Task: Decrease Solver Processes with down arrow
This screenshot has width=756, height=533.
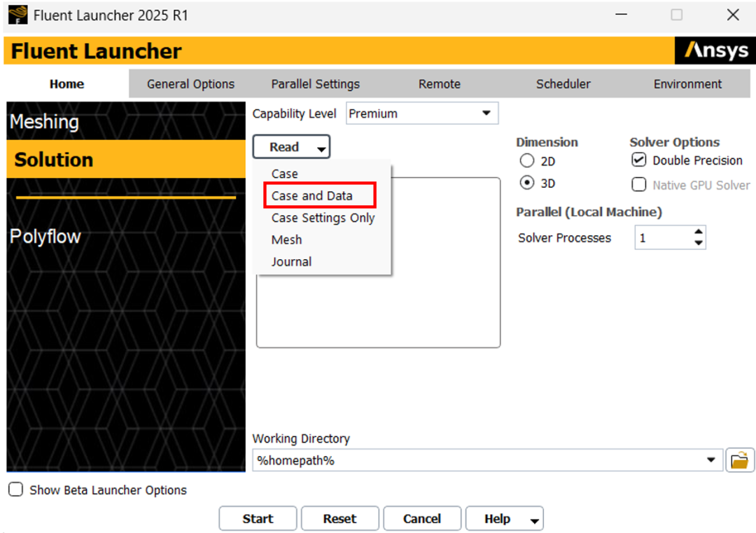Action: 699,242
